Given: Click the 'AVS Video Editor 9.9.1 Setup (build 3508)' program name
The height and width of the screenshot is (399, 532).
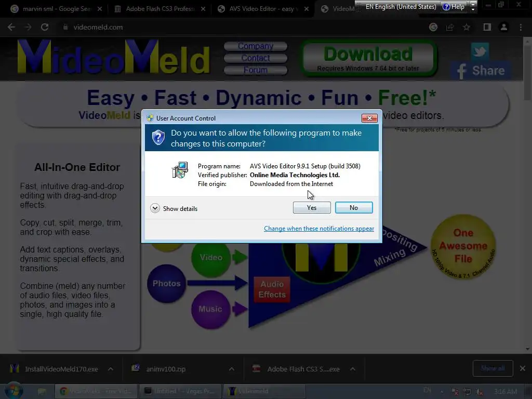Looking at the screenshot, I should point(305,166).
